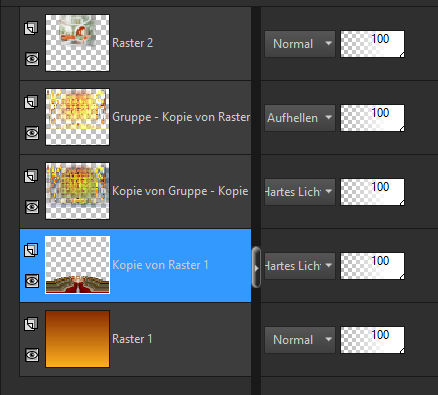The image size is (438, 395).
Task: Open blend mode dropdown for Raster 2
Action: pyautogui.click(x=300, y=44)
